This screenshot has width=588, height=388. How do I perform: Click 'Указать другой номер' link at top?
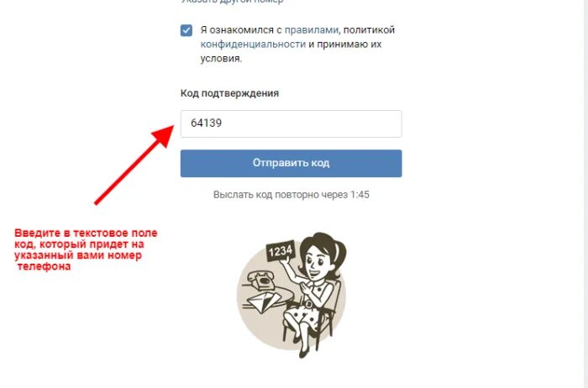pos(232,2)
